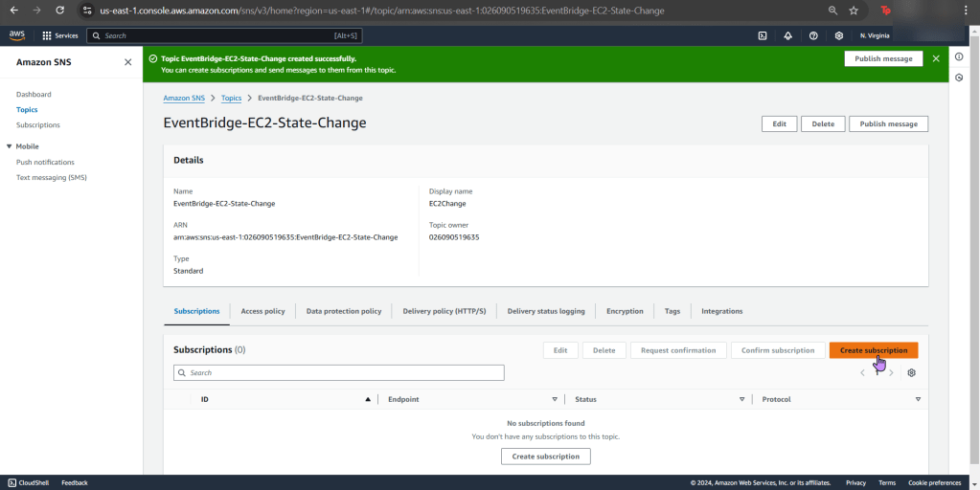Switch to the Access policy tab
980x490 pixels.
[x=262, y=311]
